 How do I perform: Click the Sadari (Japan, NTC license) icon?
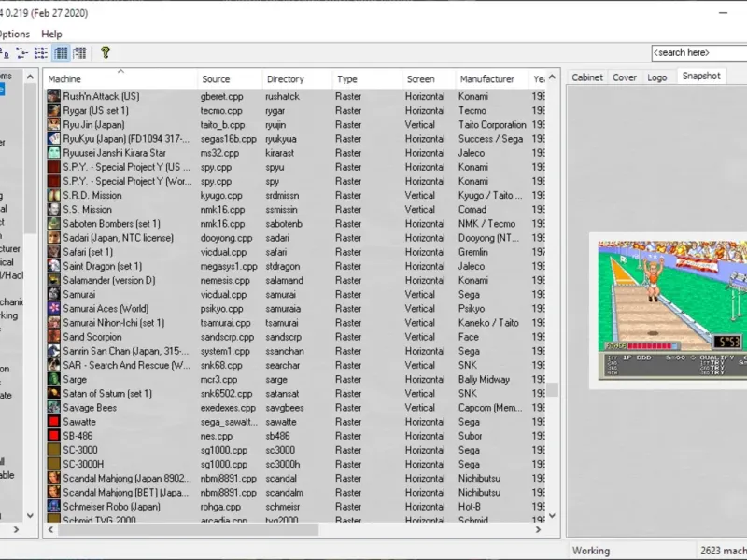click(54, 238)
